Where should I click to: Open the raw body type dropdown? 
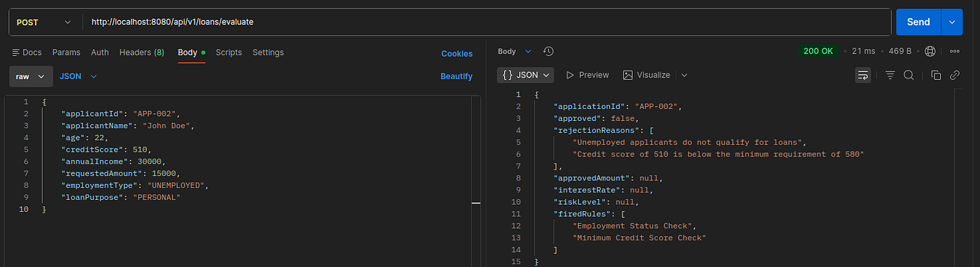(31, 76)
